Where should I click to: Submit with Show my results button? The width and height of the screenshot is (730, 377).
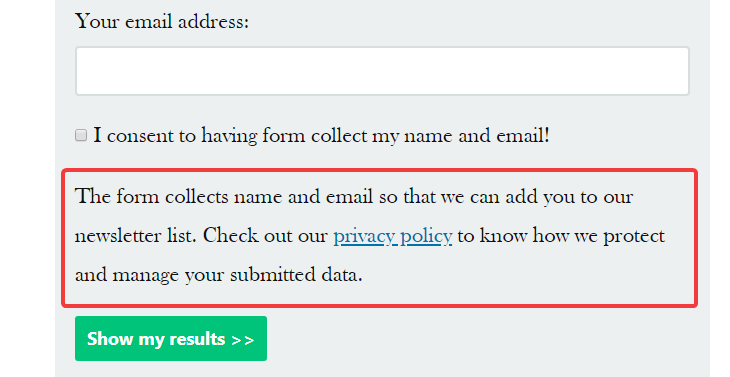[x=171, y=338]
